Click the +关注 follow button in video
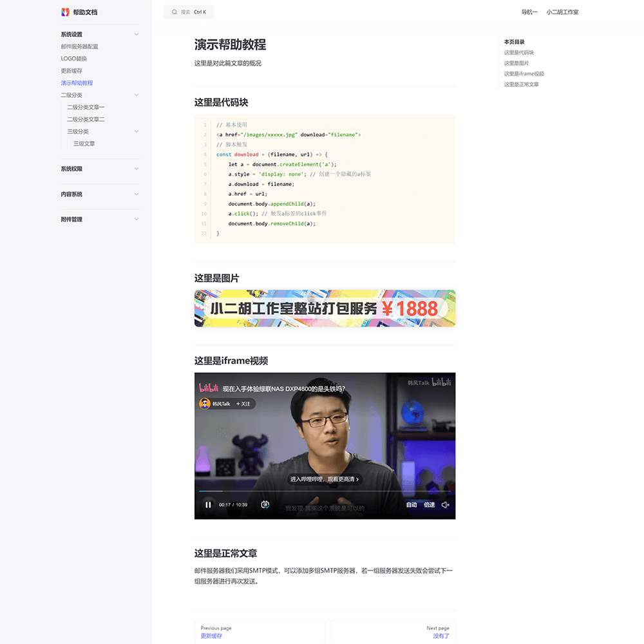This screenshot has height=644, width=644. click(x=243, y=404)
